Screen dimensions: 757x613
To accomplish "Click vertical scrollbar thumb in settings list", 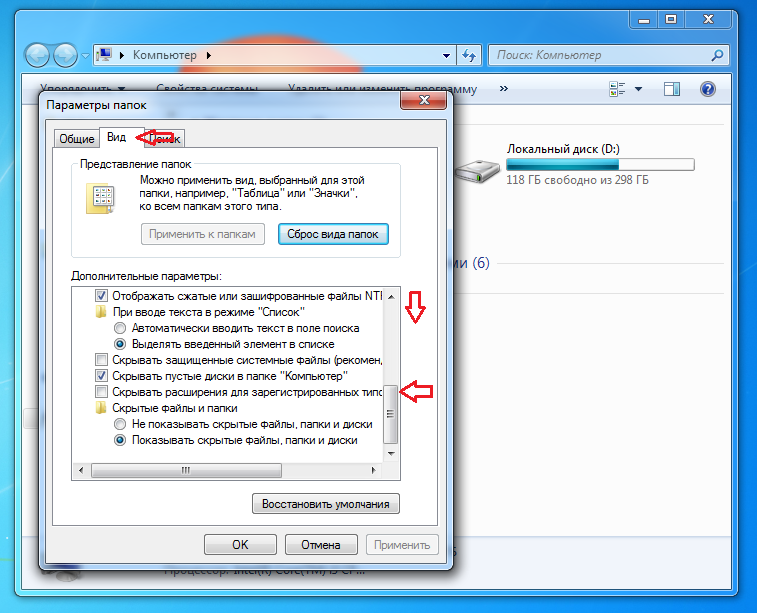I will pos(391,414).
